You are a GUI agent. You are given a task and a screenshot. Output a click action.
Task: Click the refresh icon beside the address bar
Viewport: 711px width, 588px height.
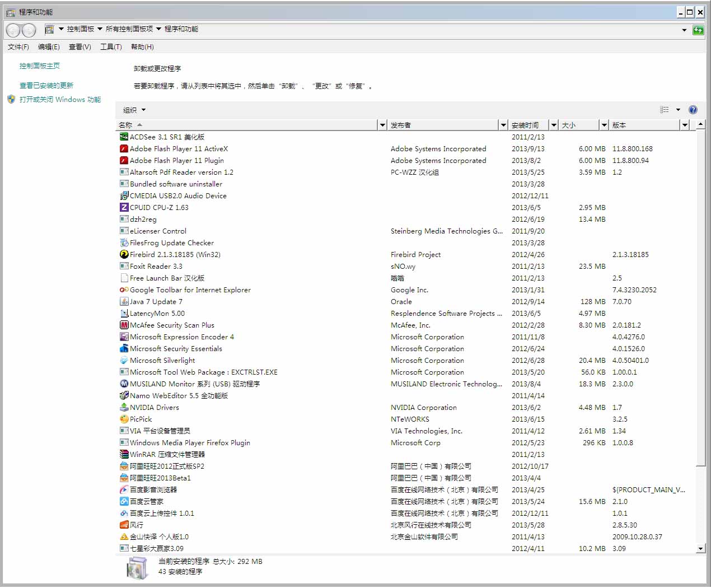click(698, 30)
